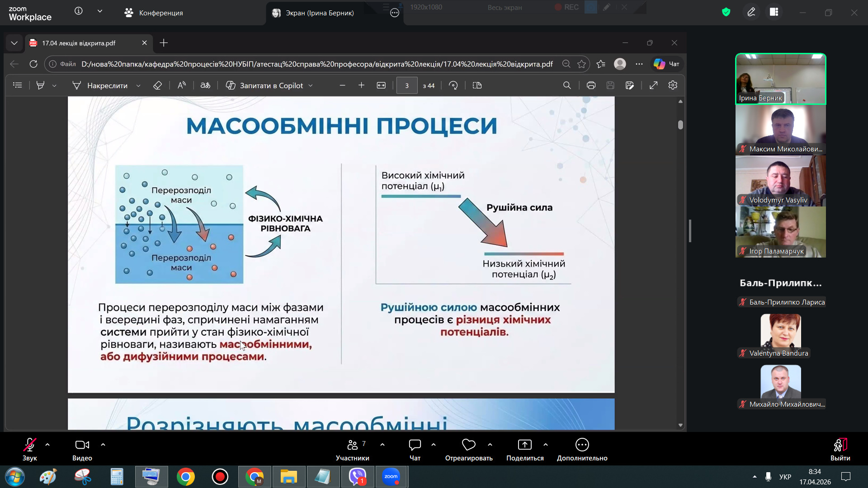Viewport: 868px width, 488px height.
Task: Expand audio options arrow beside Звук
Action: [47, 445]
